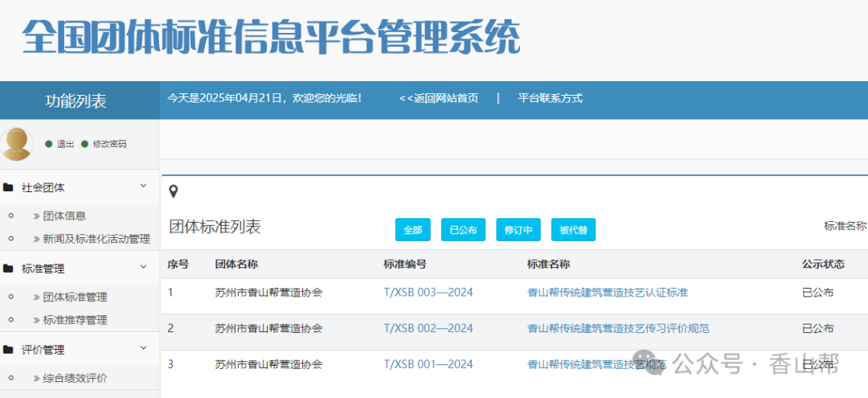Collapse the 标准管理 section chevron
868x398 pixels.
click(x=143, y=267)
